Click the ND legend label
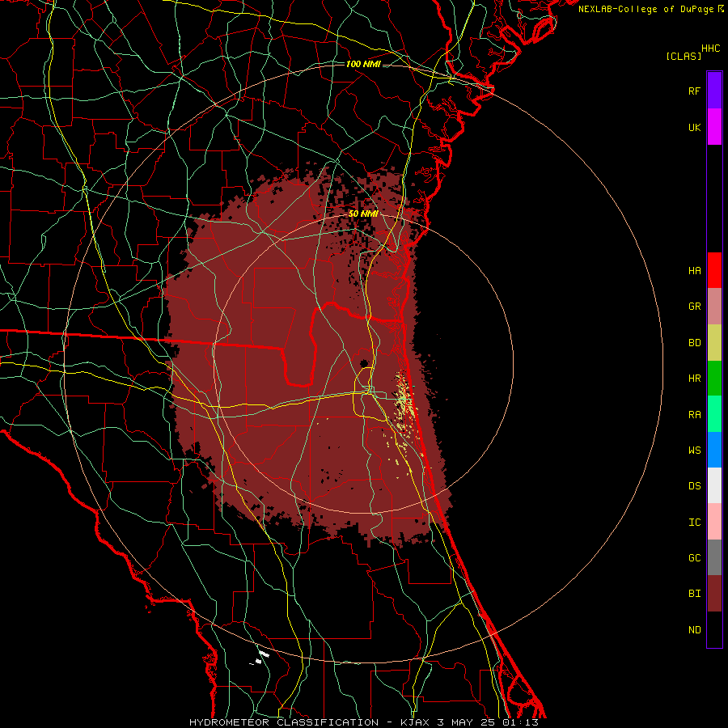728x728 pixels. [x=694, y=630]
